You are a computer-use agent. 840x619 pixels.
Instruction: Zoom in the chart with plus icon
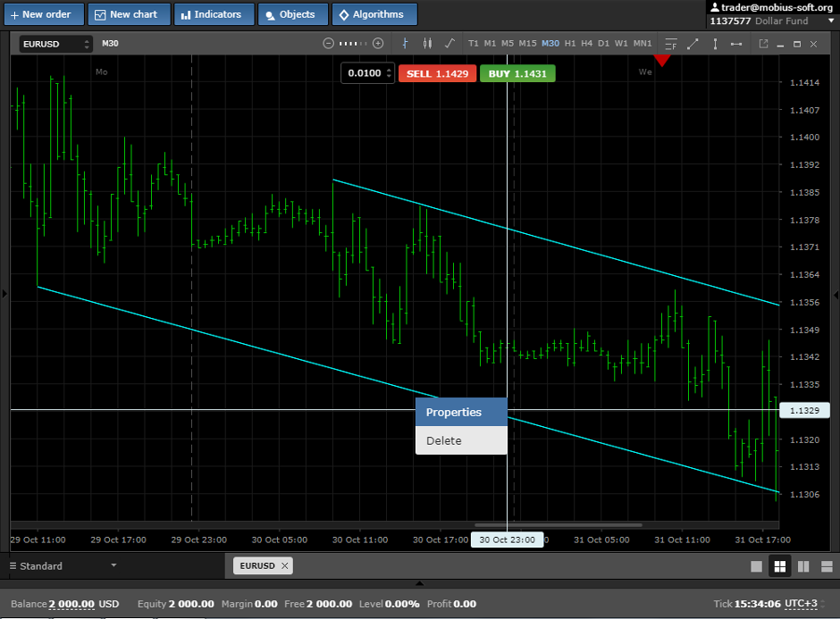pos(378,44)
